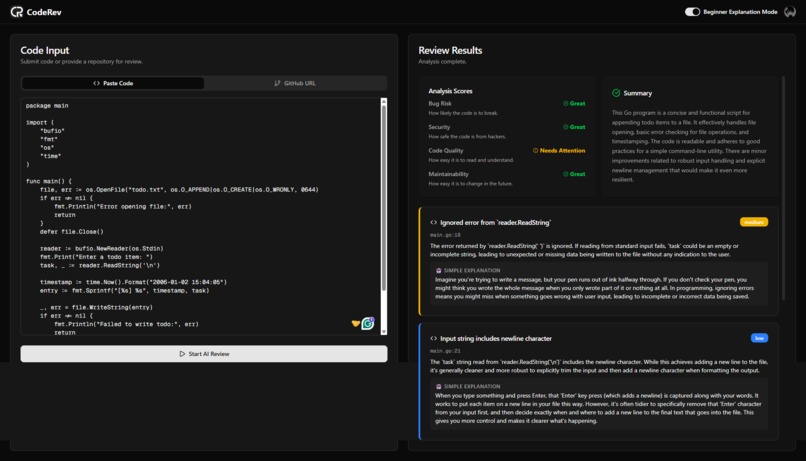Click the Start AI Review button
The height and width of the screenshot is (461, 806).
tap(204, 354)
